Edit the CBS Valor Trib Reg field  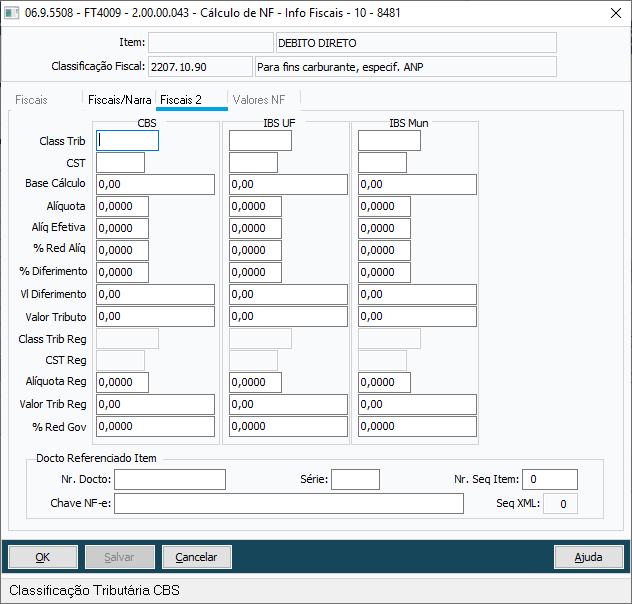point(156,405)
